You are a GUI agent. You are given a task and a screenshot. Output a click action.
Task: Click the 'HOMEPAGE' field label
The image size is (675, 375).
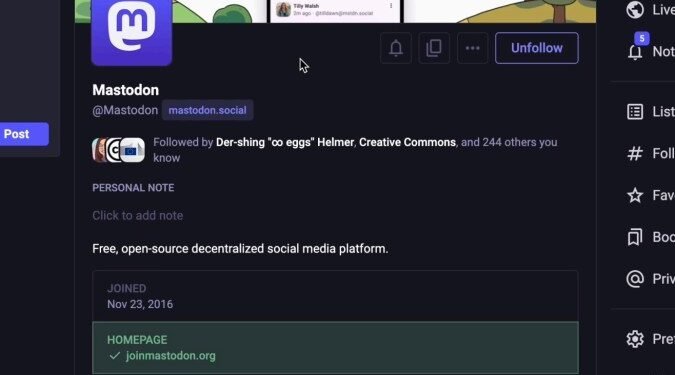137,340
